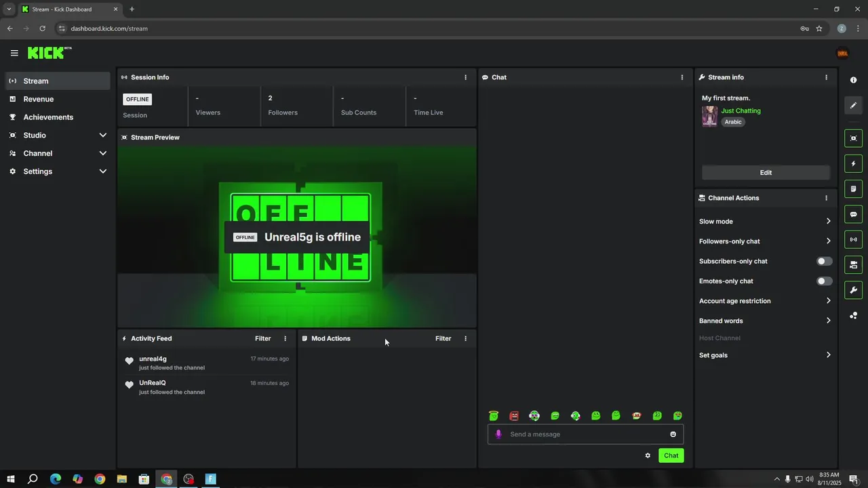Toggle Chat widget via speech bubble icon
Image resolution: width=868 pixels, height=488 pixels.
click(x=853, y=214)
